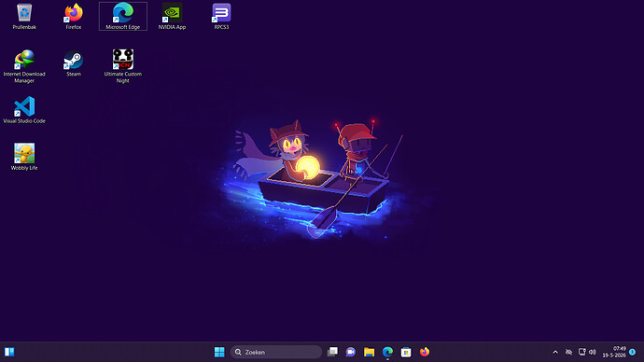Screen dimensions: 644x362
Task: Select the Microsoft Edge desktop shortcut
Action: point(123,17)
